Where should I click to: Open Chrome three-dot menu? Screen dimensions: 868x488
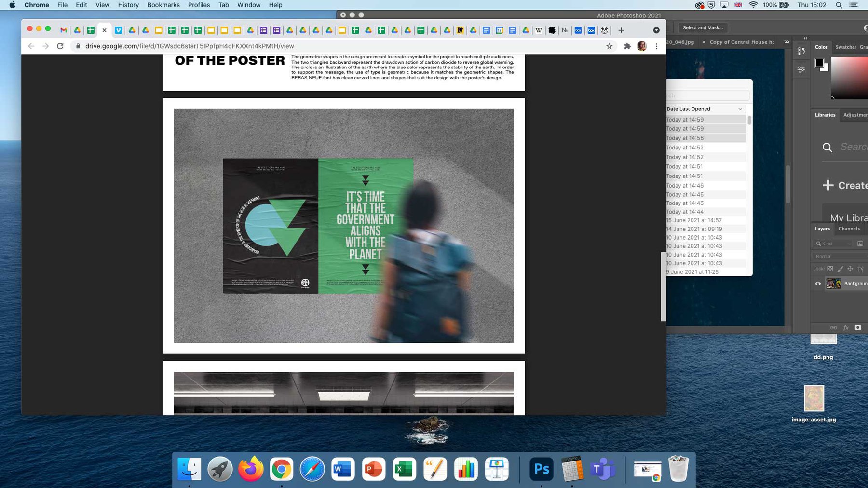coord(656,46)
